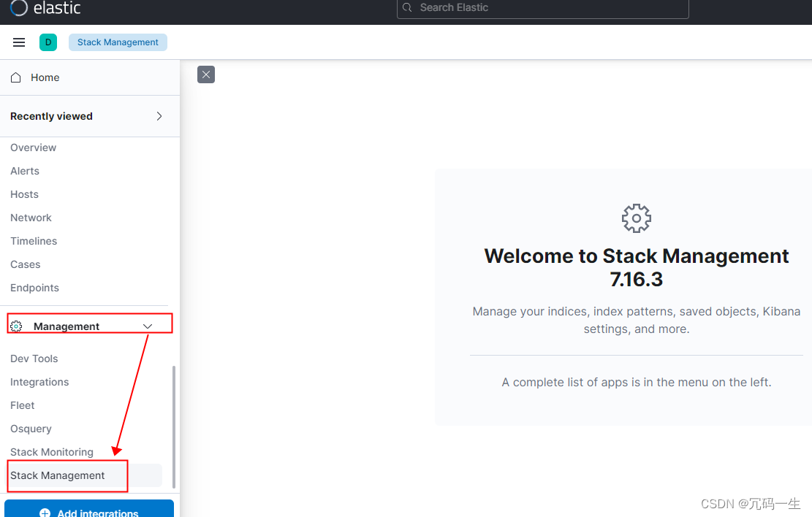The image size is (812, 517).
Task: Navigate to Endpoints in sidebar
Action: 34,288
